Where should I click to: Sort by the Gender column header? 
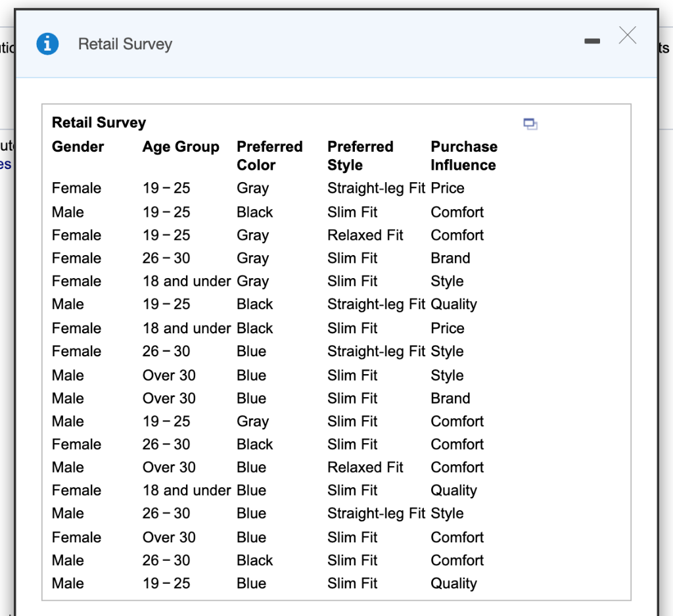point(77,147)
